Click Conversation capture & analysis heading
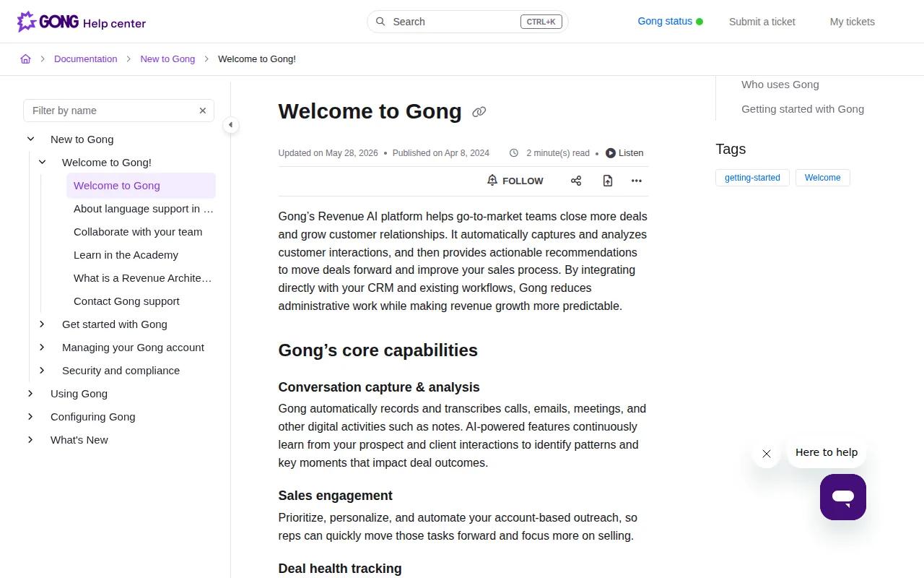This screenshot has height=578, width=924. click(379, 387)
